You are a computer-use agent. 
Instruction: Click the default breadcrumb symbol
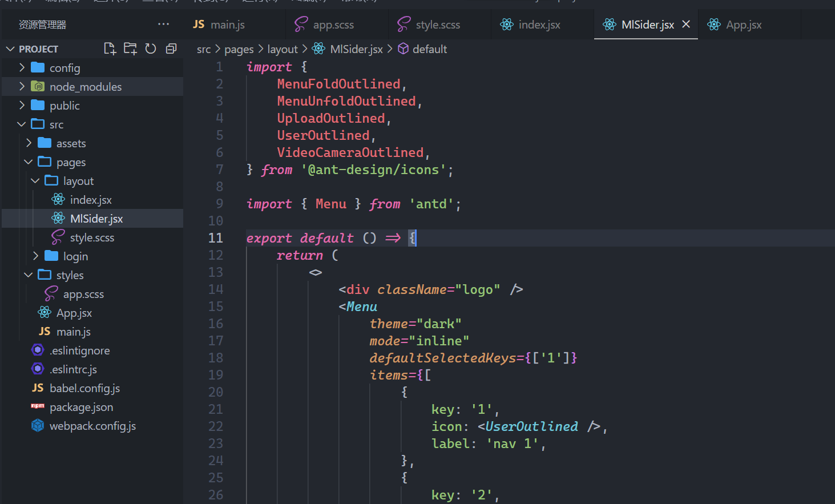(430, 49)
